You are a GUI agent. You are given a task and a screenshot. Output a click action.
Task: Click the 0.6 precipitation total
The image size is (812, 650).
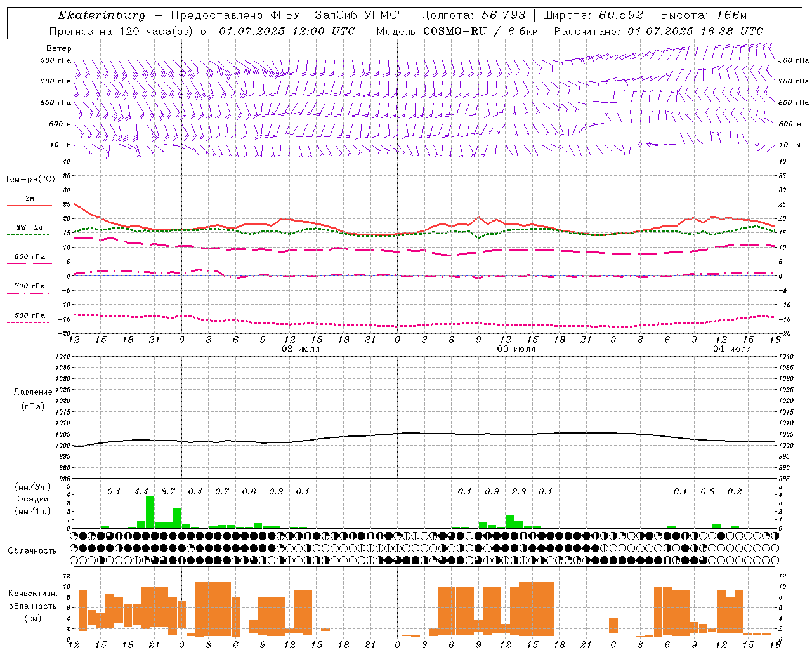pyautogui.click(x=249, y=492)
